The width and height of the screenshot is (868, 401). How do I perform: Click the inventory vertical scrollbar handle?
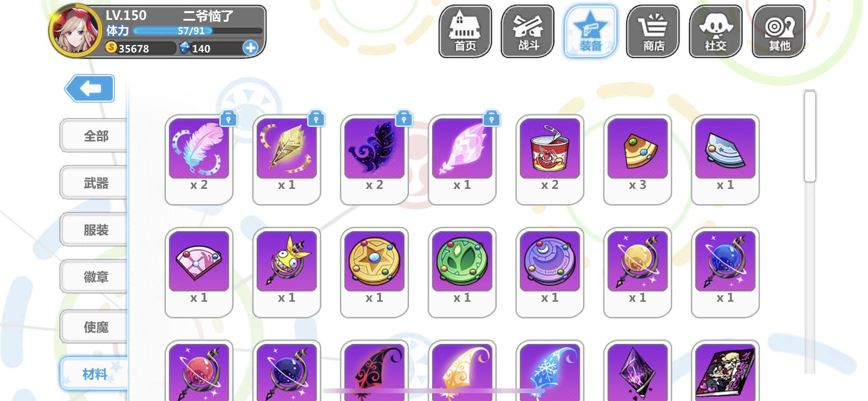pyautogui.click(x=810, y=136)
